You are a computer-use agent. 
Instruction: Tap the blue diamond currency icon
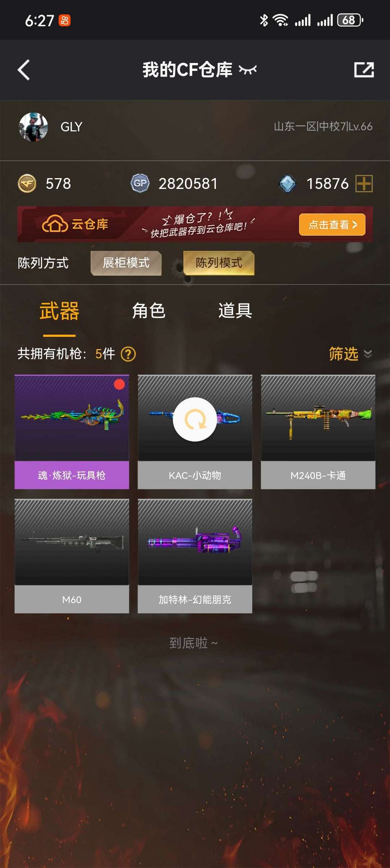click(287, 183)
